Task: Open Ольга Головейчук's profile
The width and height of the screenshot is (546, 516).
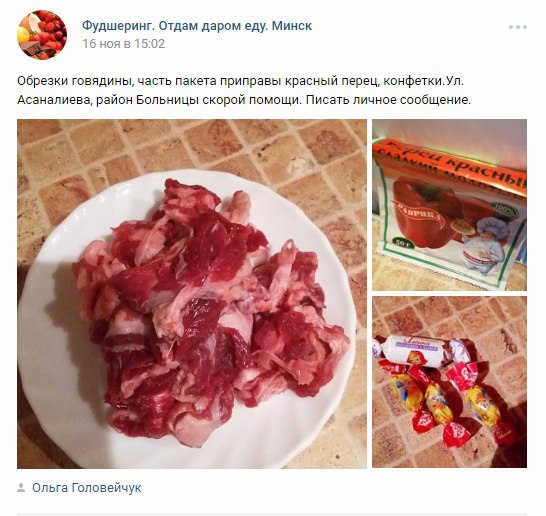Action: [x=87, y=488]
